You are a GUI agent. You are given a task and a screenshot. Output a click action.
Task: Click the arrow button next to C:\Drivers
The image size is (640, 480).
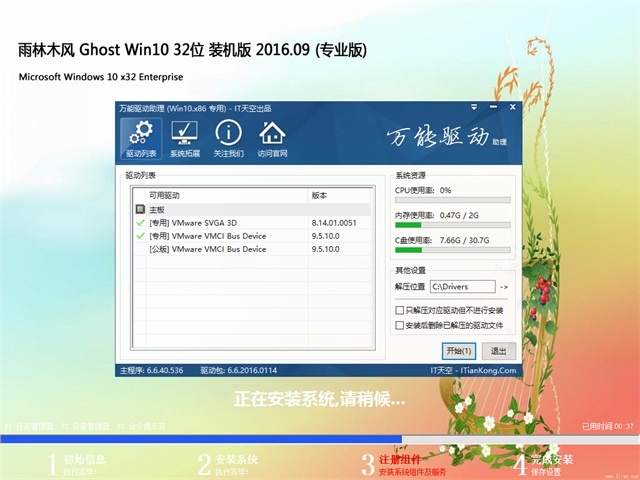click(x=503, y=287)
